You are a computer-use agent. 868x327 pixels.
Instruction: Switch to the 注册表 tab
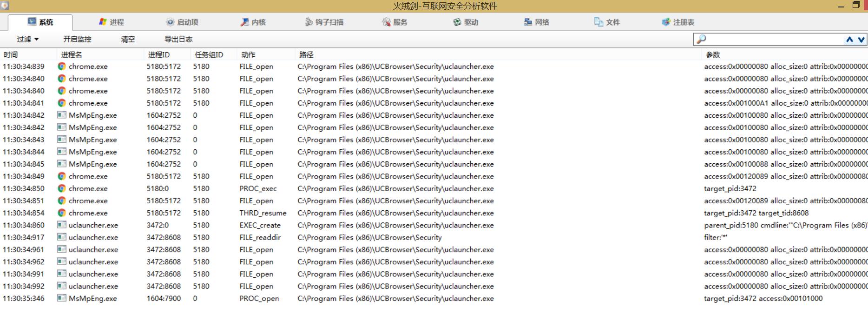(x=678, y=22)
